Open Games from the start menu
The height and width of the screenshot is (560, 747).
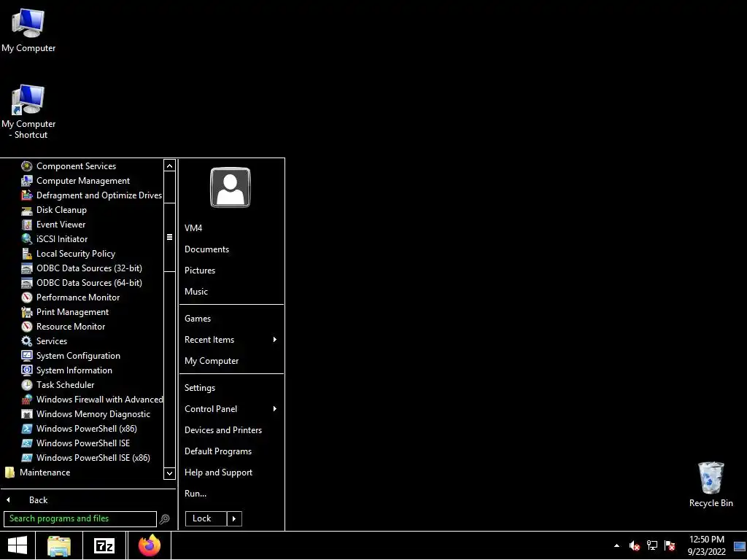coord(197,319)
